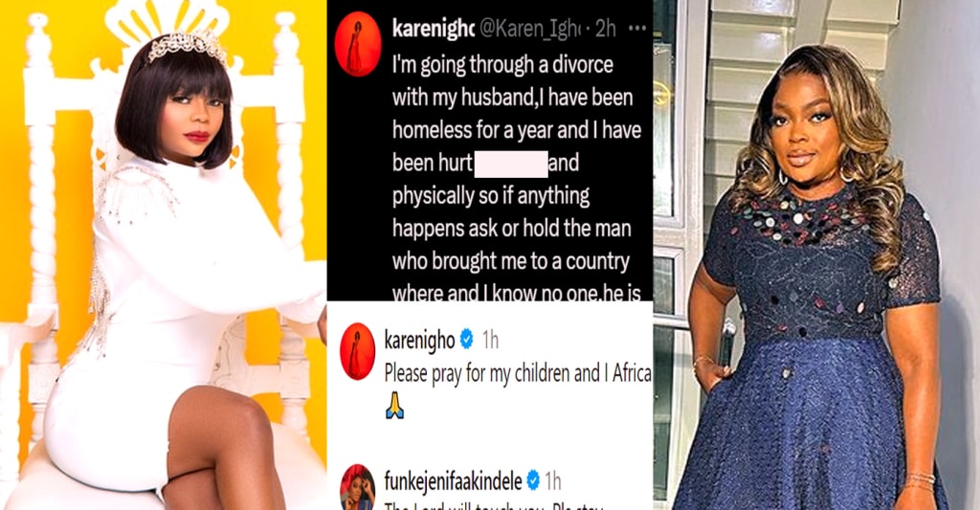This screenshot has width=980, height=510.
Task: Click the verified badge next to karenigho
Action: pyautogui.click(x=467, y=340)
